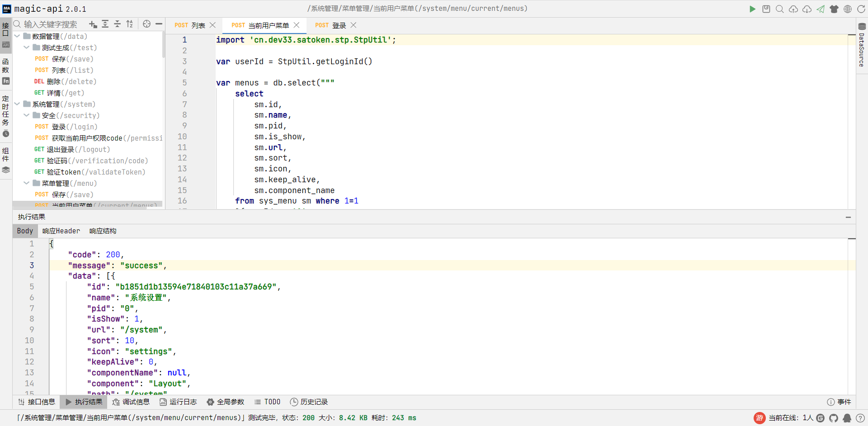Click the T-shirt skin theme icon
This screenshot has width=868, height=426.
point(834,9)
